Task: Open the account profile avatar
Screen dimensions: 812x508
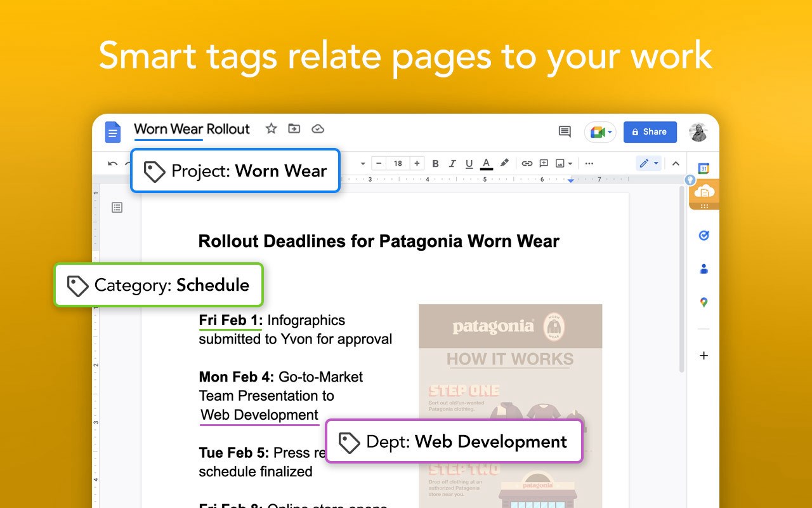Action: [698, 132]
